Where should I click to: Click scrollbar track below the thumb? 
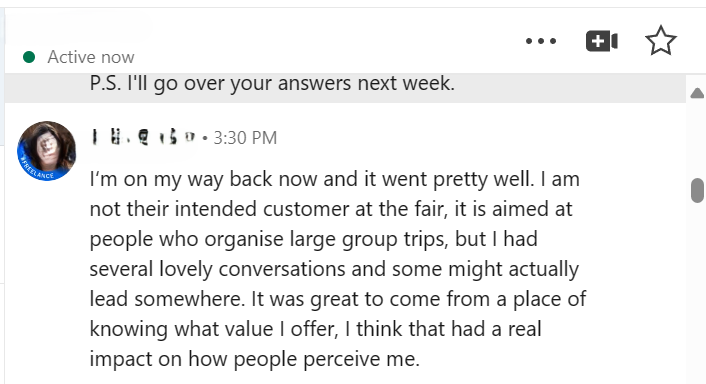(x=697, y=293)
